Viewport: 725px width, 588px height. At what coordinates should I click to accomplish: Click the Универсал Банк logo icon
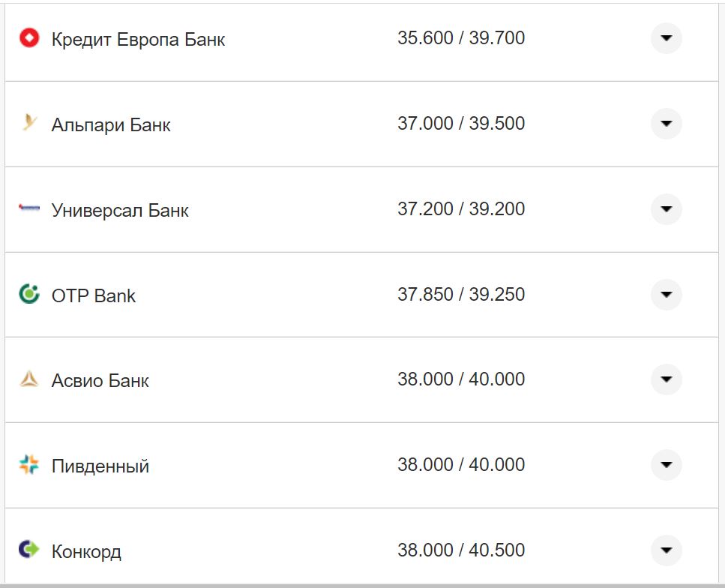[29, 208]
